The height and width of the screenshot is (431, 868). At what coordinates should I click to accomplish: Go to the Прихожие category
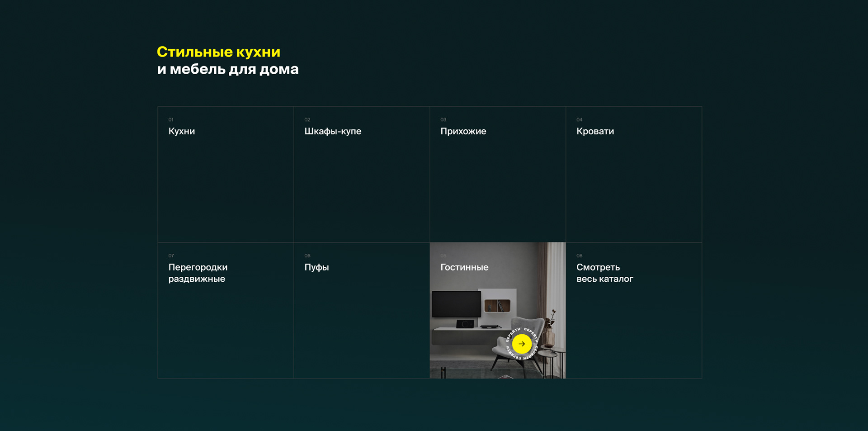pos(463,131)
